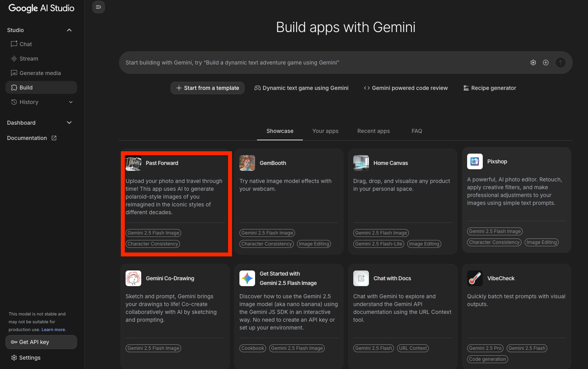The width and height of the screenshot is (588, 369).
Task: Open the Gemini Co-Drawing title
Action: (x=170, y=278)
